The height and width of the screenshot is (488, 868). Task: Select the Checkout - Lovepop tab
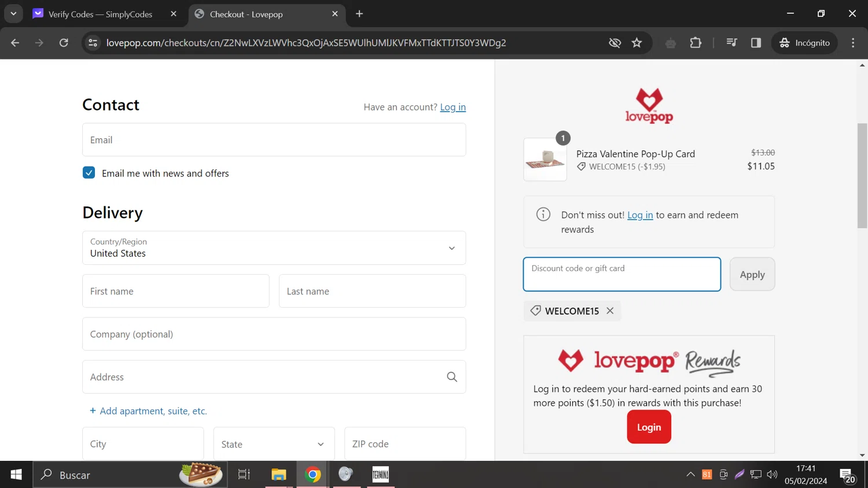tap(246, 14)
